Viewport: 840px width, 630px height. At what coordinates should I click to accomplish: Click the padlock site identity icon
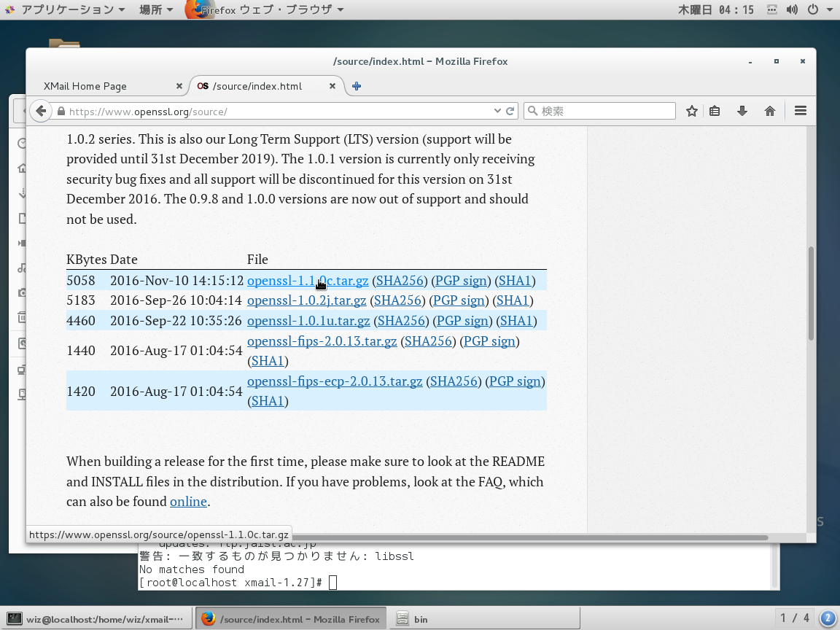(61, 112)
